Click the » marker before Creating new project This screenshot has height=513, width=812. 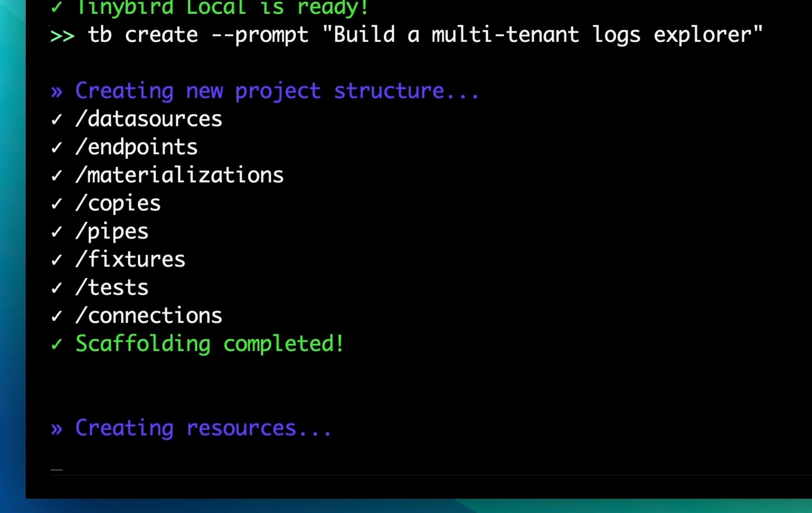(57, 92)
